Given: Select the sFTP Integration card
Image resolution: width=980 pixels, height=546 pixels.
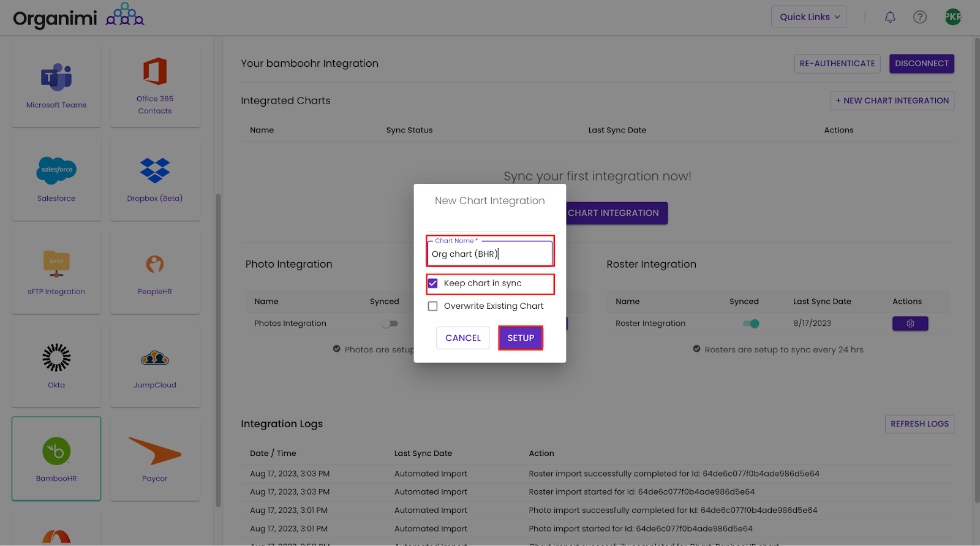Looking at the screenshot, I should point(56,271).
